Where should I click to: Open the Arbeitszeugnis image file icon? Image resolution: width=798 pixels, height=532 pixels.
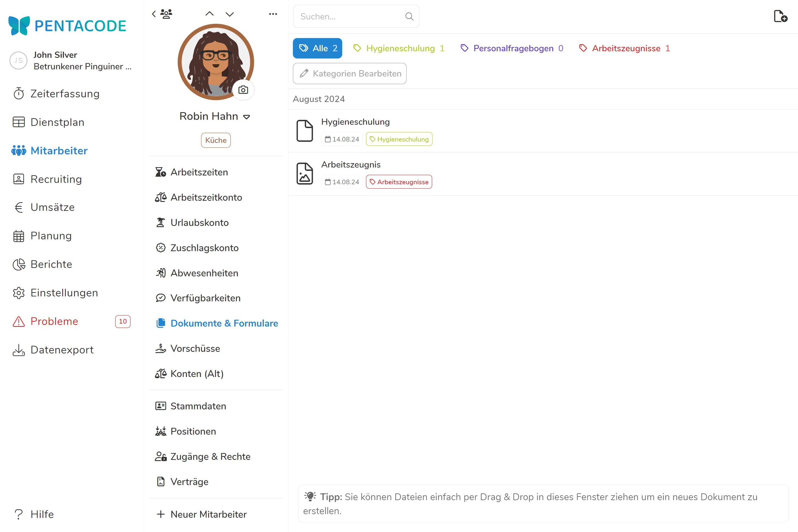(x=304, y=173)
